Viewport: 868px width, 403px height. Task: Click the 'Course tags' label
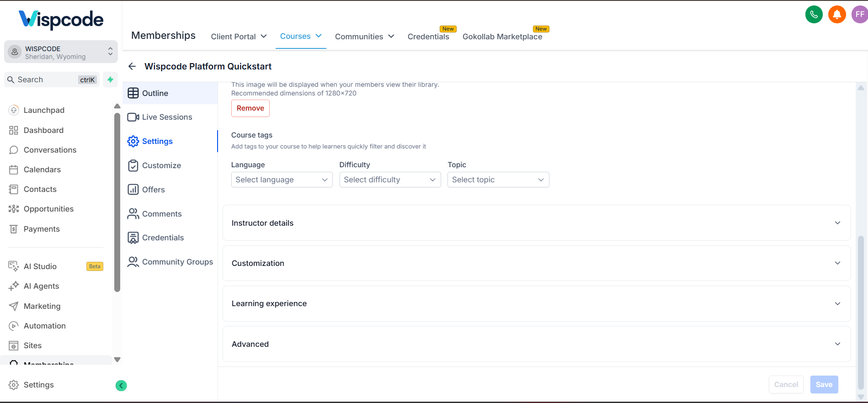252,135
